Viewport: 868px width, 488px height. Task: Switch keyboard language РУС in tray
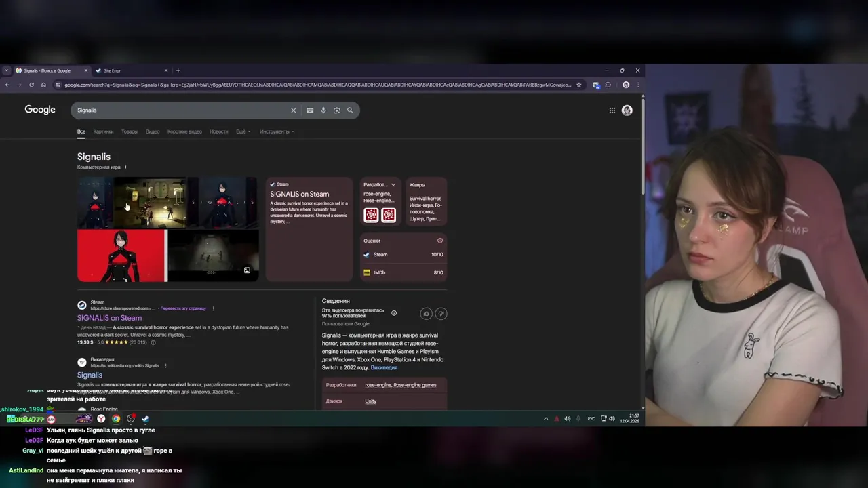(x=591, y=419)
